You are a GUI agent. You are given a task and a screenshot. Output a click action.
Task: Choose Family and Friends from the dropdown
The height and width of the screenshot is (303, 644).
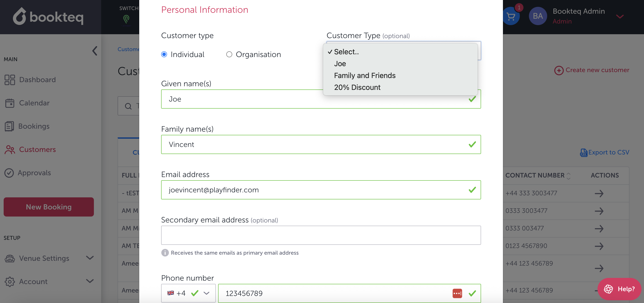pos(364,76)
